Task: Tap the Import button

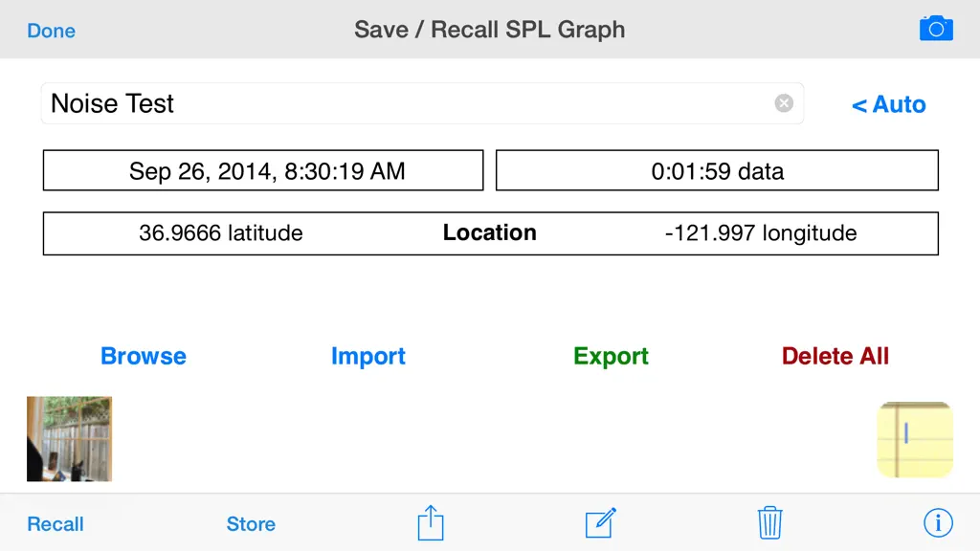Action: (x=368, y=356)
